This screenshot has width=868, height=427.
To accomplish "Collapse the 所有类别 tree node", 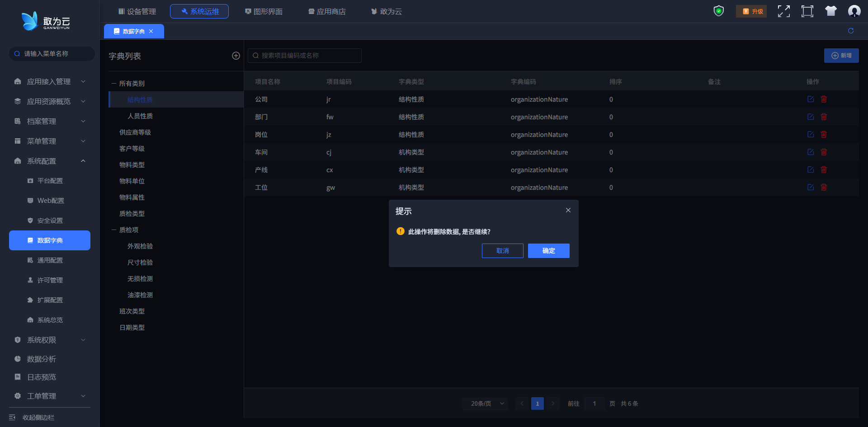I will click(114, 84).
